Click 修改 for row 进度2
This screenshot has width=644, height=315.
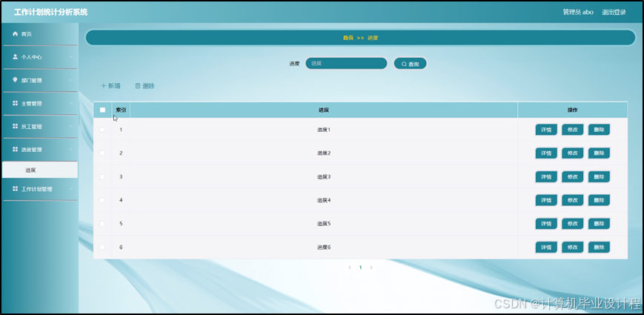[x=573, y=153]
